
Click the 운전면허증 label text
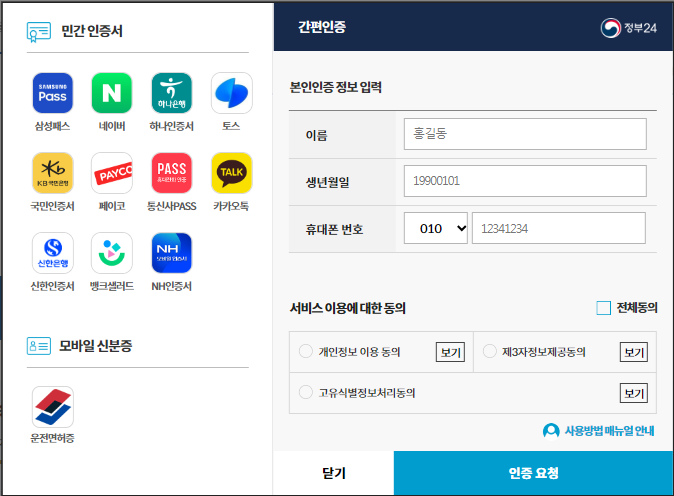pyautogui.click(x=52, y=438)
